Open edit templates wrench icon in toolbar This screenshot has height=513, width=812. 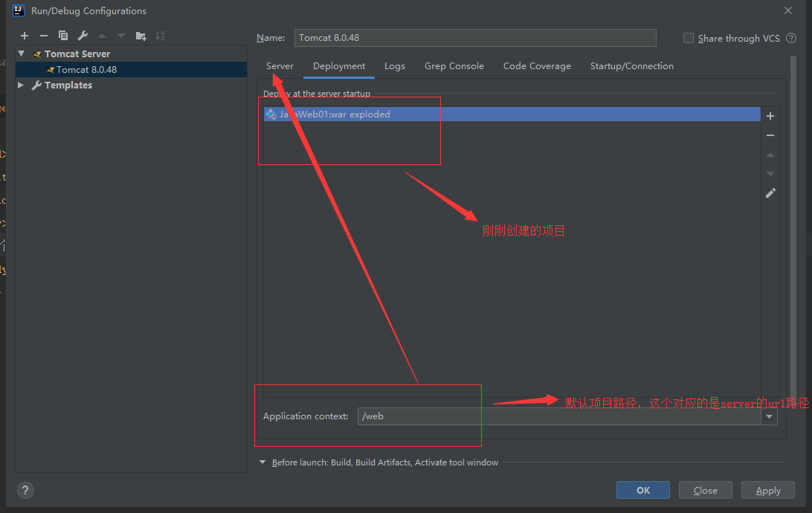(x=83, y=36)
